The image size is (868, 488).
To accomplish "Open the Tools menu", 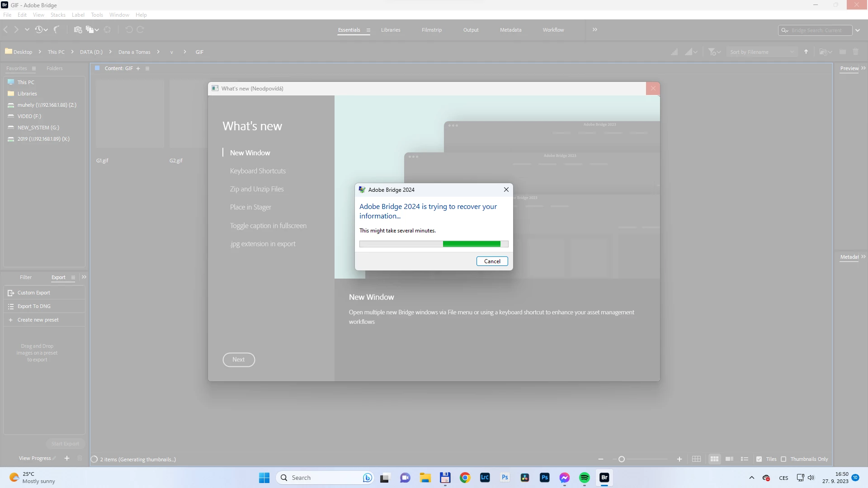I will (97, 15).
